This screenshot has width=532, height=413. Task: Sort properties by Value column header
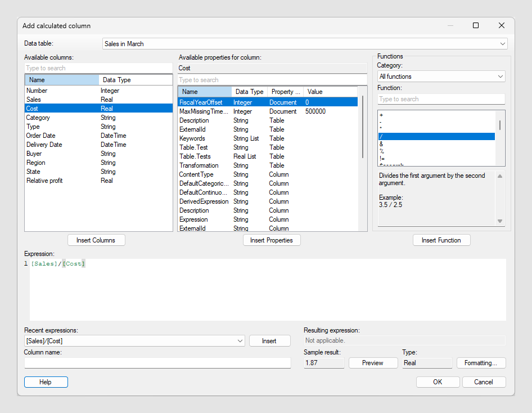(x=330, y=92)
